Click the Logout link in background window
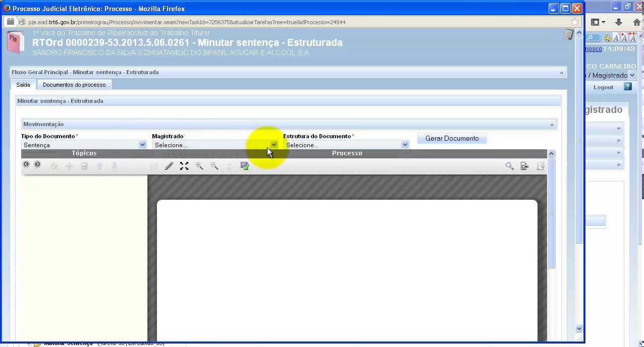Image resolution: width=644 pixels, height=347 pixels. coord(603,87)
